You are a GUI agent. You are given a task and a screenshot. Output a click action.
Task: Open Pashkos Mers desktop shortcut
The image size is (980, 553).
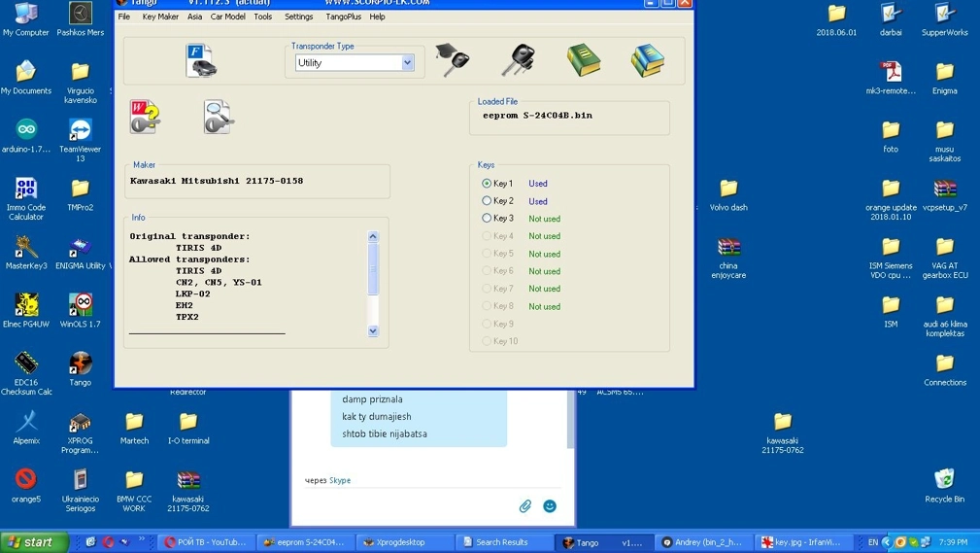click(x=80, y=19)
